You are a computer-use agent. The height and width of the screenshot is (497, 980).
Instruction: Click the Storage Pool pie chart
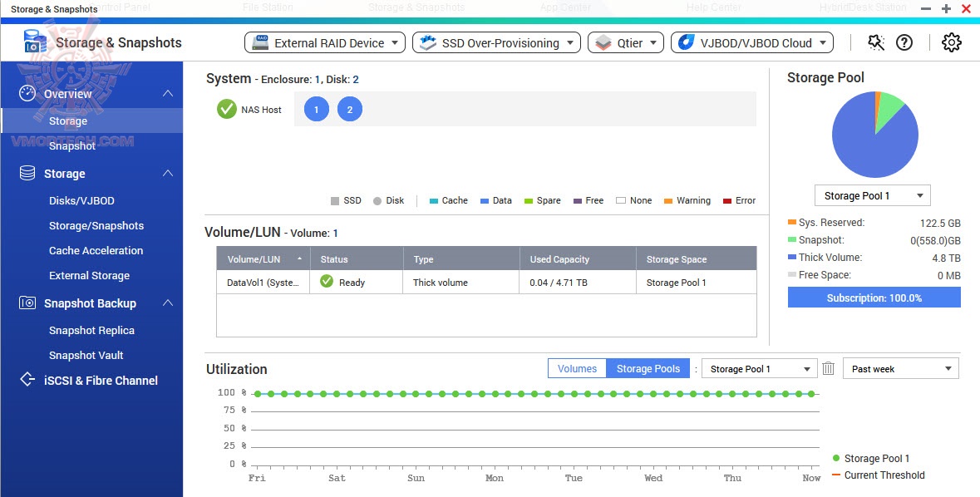pos(874,135)
